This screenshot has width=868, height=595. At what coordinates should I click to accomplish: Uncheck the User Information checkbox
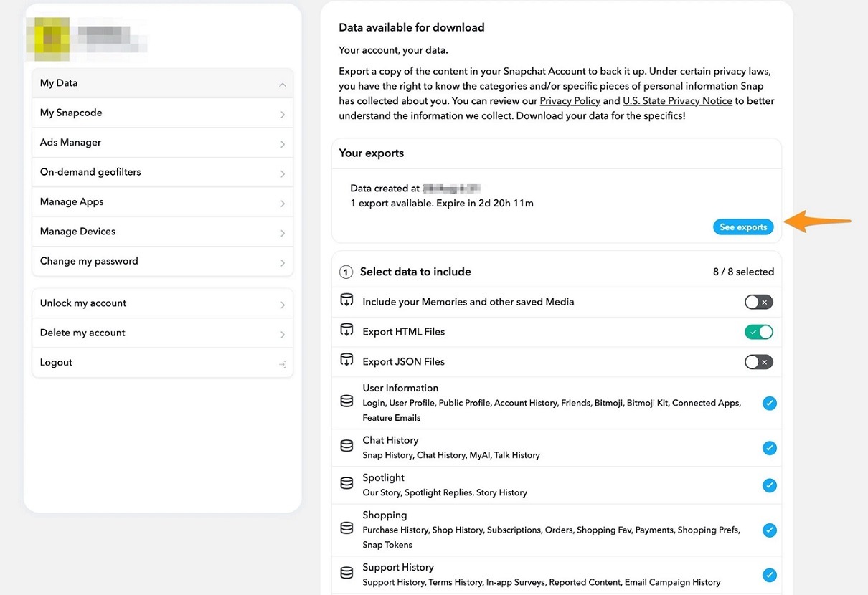click(x=769, y=403)
